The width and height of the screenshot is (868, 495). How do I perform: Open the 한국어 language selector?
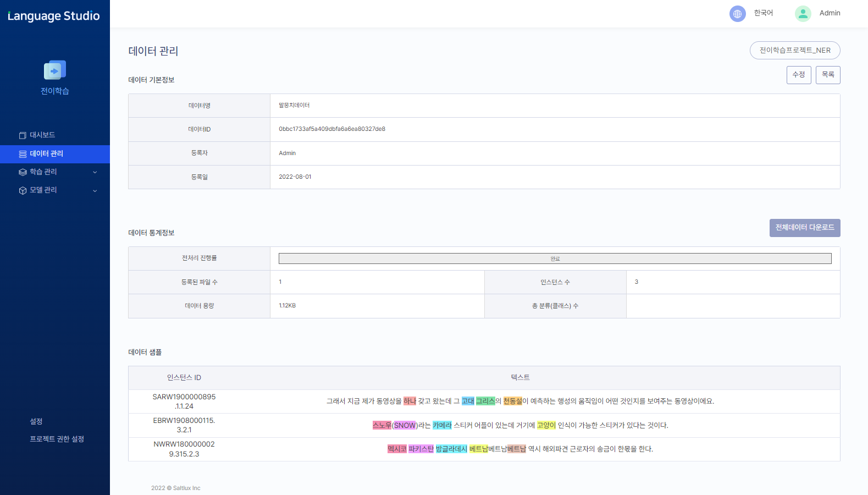pos(763,13)
